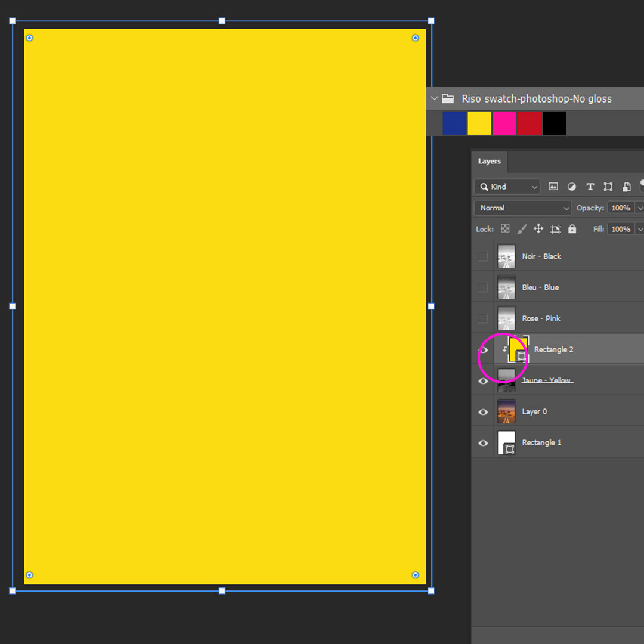
Task: Switch to the Layers tab
Action: [x=490, y=161]
